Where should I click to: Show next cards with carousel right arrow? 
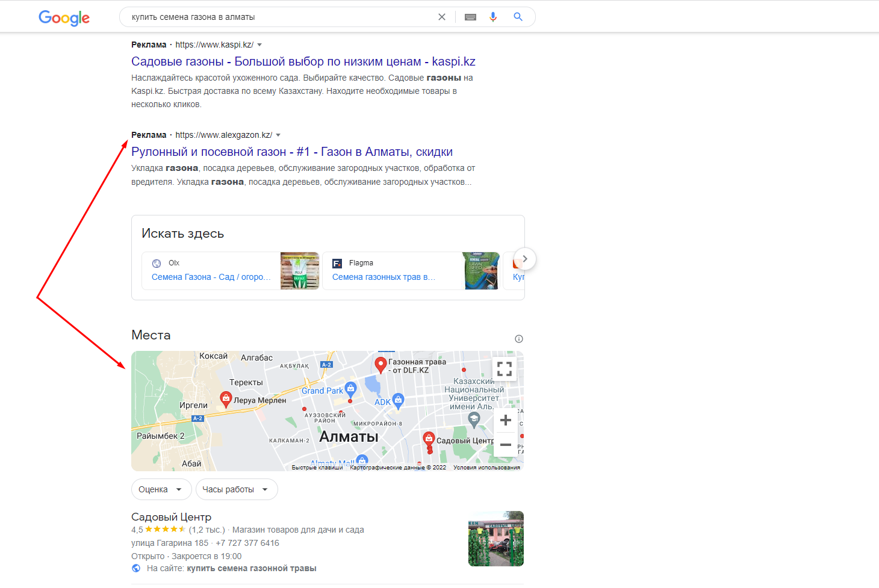[x=525, y=259]
